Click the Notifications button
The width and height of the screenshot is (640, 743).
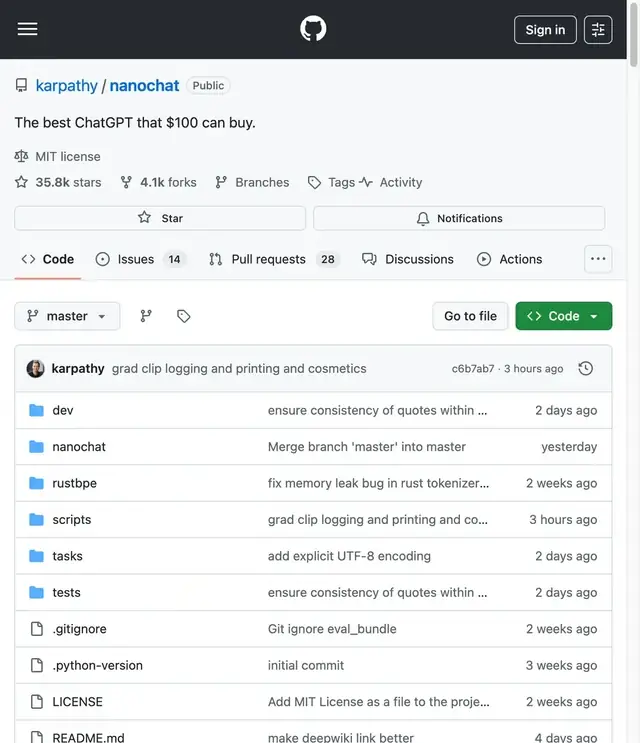pyautogui.click(x=459, y=218)
